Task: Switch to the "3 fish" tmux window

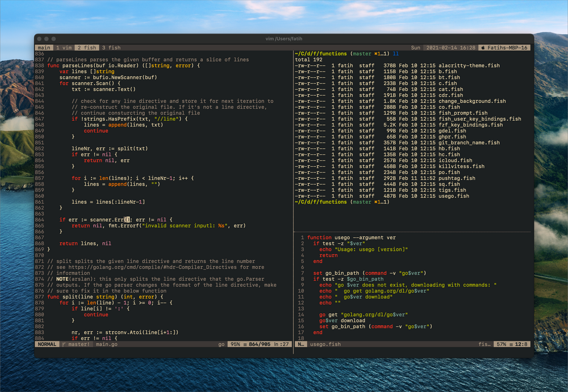Action: 111,48
